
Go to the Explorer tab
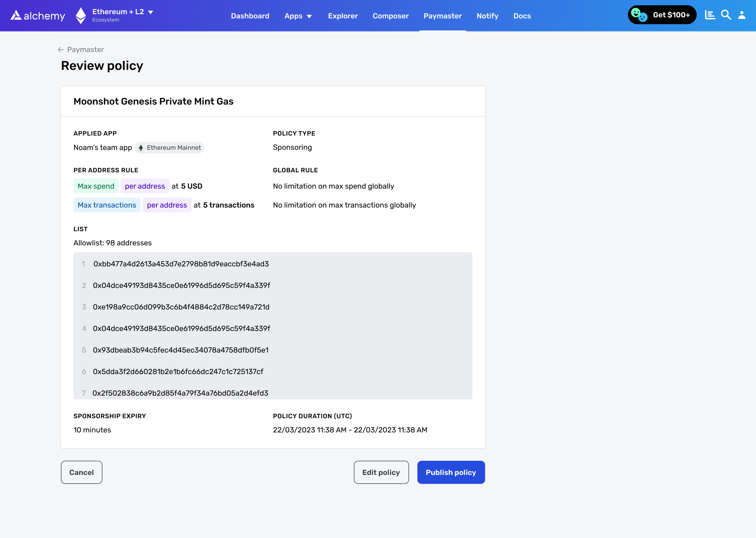pyautogui.click(x=343, y=16)
